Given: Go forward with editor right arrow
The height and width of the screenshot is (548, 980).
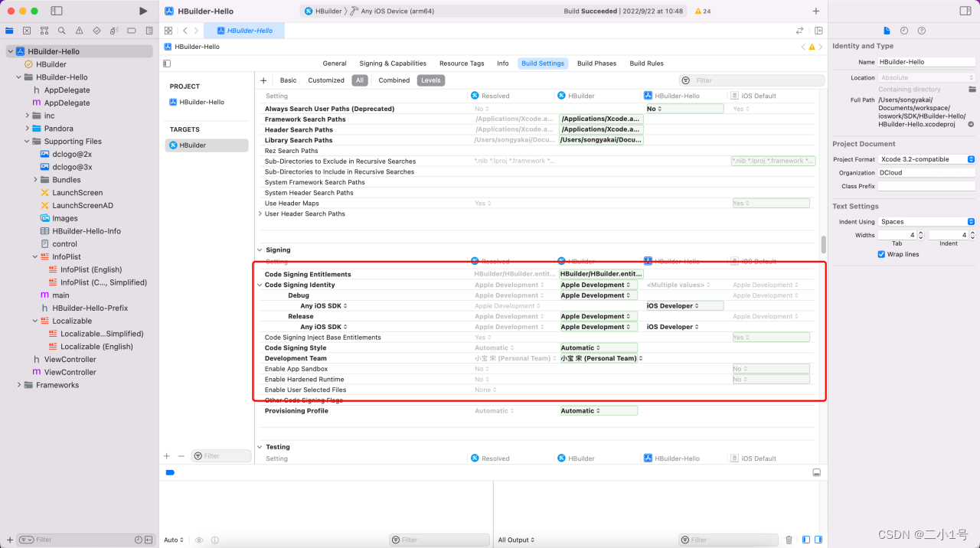Looking at the screenshot, I should [x=197, y=31].
